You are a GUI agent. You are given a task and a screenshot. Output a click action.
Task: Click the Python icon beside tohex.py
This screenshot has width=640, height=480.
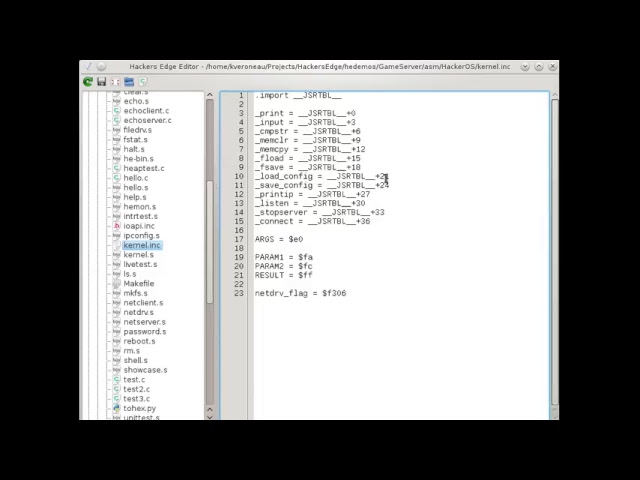pos(116,408)
